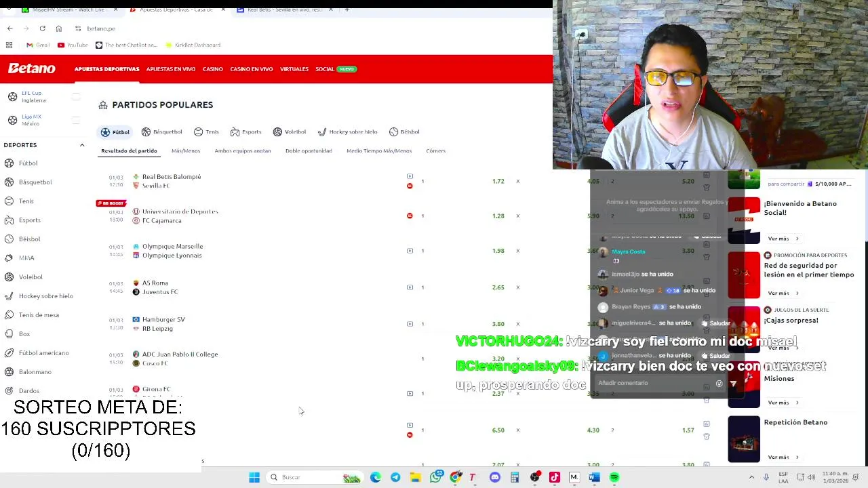This screenshot has width=868, height=488.
Task: Switch to Ambos equipos anotan tab
Action: coord(243,150)
